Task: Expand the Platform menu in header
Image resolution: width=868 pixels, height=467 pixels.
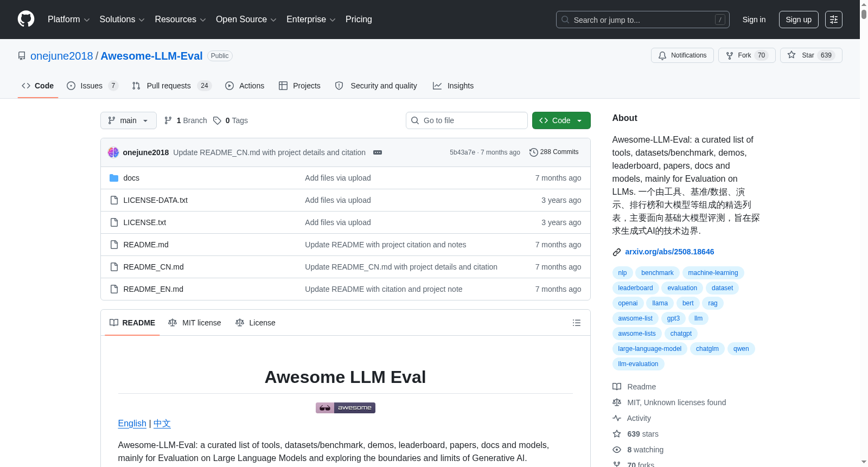Action: 68,20
